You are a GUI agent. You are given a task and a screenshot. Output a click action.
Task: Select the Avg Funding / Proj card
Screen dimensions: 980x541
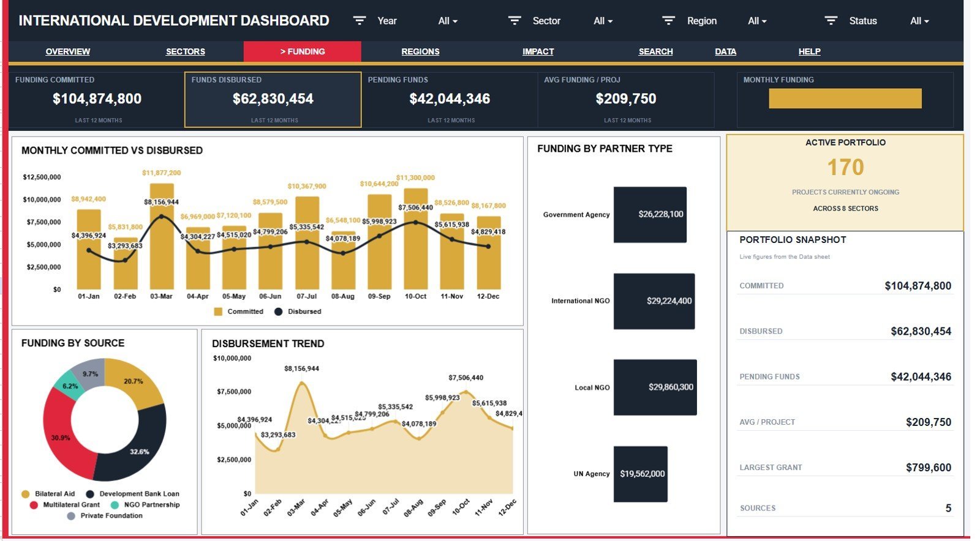(x=626, y=100)
